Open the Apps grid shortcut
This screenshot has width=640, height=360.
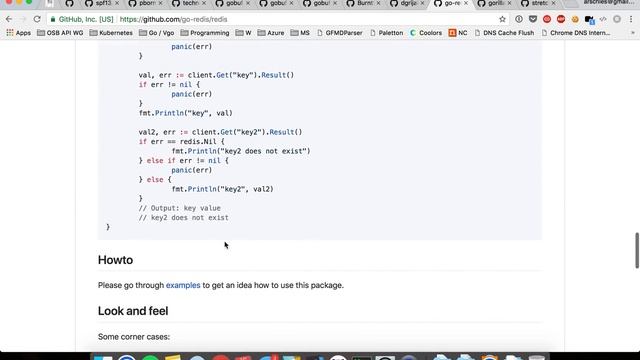18,33
